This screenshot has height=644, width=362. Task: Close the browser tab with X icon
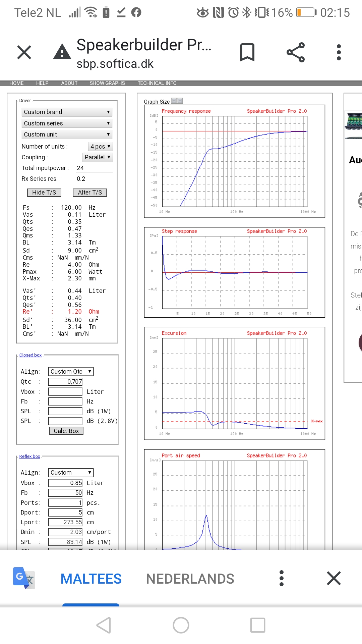point(24,52)
